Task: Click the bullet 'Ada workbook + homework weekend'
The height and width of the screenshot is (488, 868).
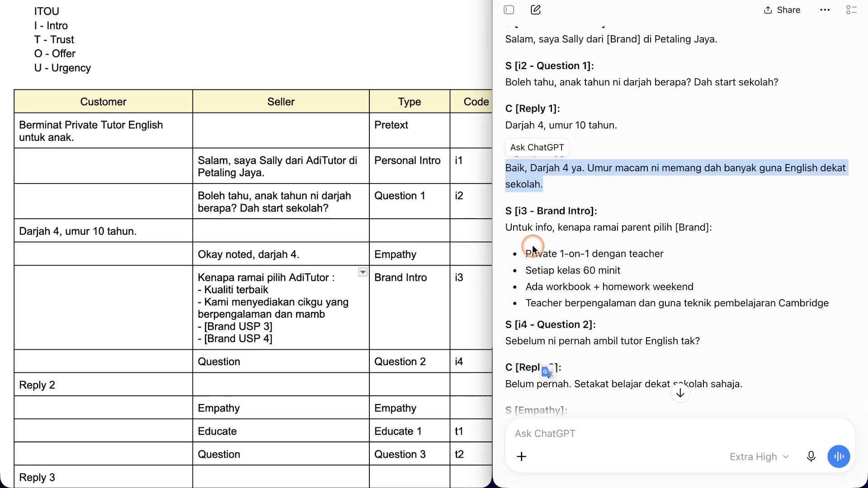Action: (609, 286)
